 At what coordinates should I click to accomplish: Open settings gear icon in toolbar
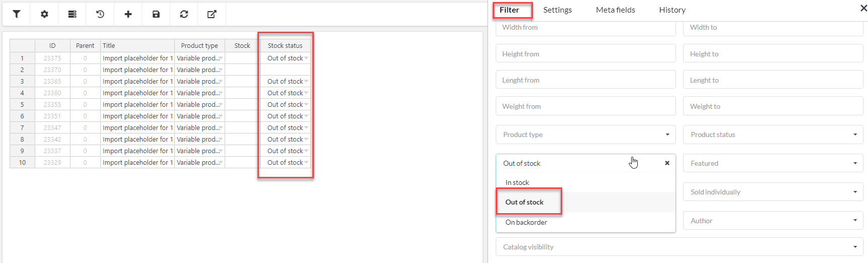[44, 14]
